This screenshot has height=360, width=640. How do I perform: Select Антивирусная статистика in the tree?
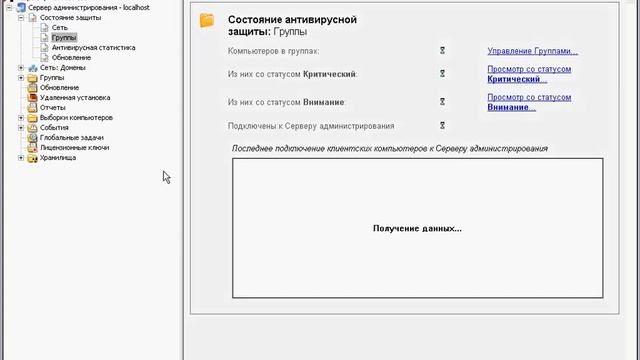(93, 48)
